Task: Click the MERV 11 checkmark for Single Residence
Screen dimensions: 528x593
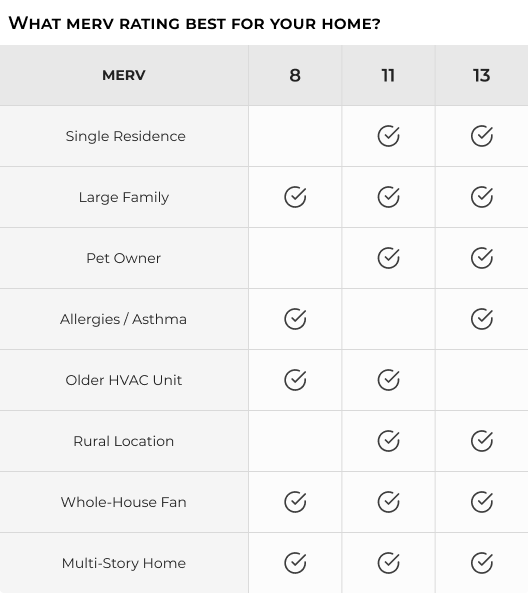Action: [388, 136]
